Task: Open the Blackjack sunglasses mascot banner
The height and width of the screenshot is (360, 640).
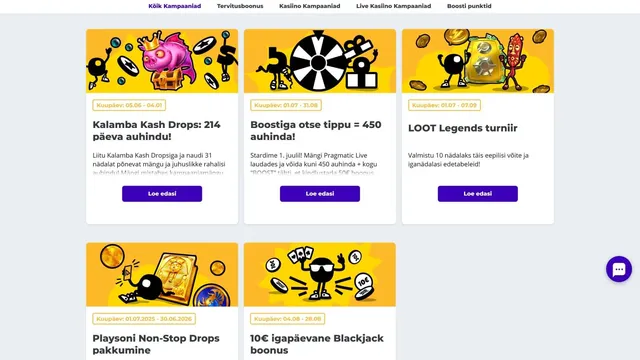Action: pos(320,275)
